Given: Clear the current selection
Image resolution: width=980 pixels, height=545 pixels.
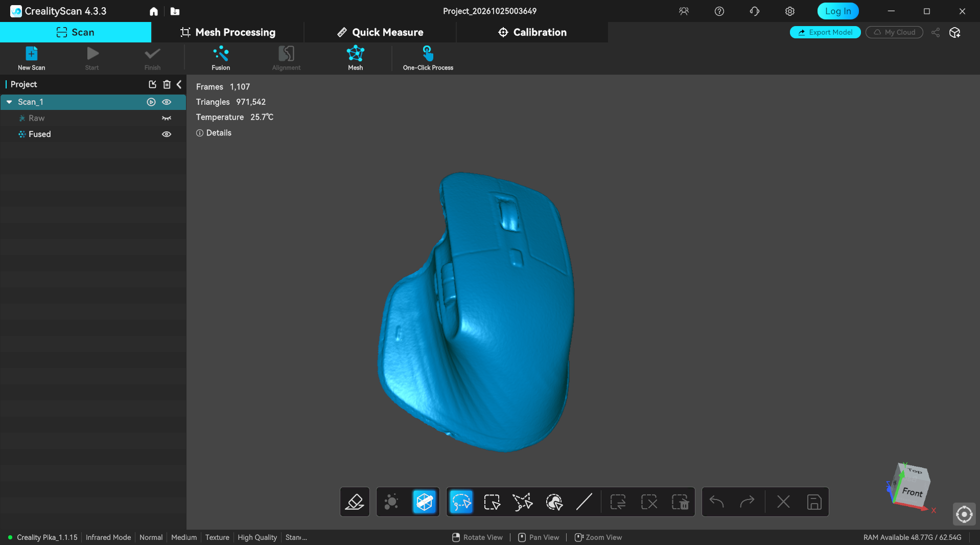Looking at the screenshot, I should pos(649,502).
